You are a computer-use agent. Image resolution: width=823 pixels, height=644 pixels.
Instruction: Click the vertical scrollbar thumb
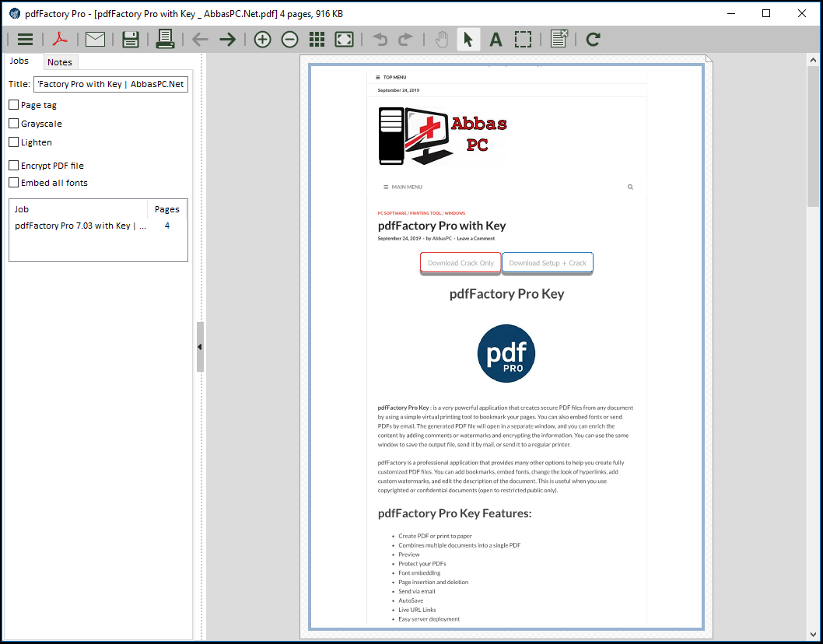[x=813, y=137]
